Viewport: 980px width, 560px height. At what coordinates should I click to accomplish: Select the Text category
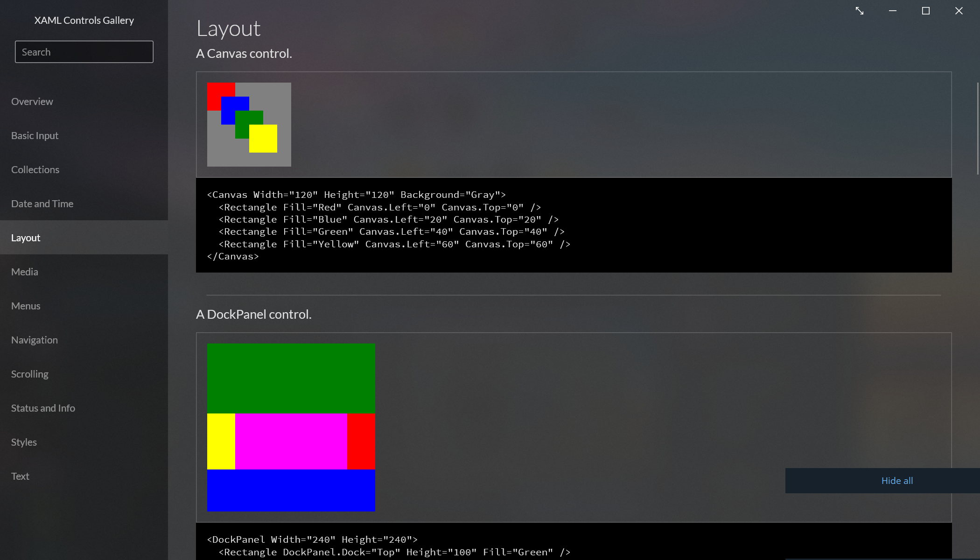click(20, 476)
